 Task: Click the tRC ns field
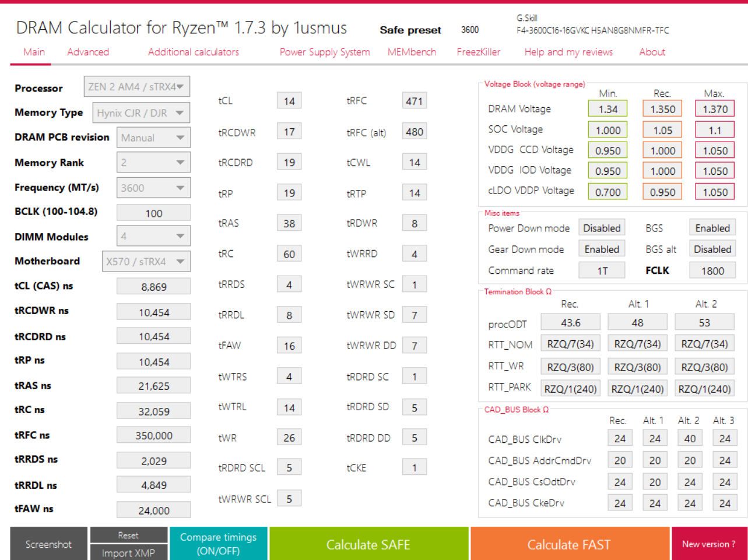pyautogui.click(x=153, y=411)
